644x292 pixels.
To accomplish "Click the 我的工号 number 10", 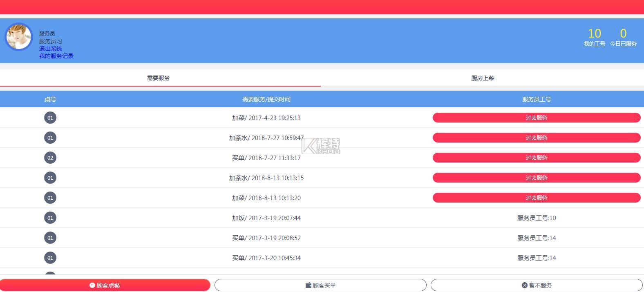I will point(594,33).
